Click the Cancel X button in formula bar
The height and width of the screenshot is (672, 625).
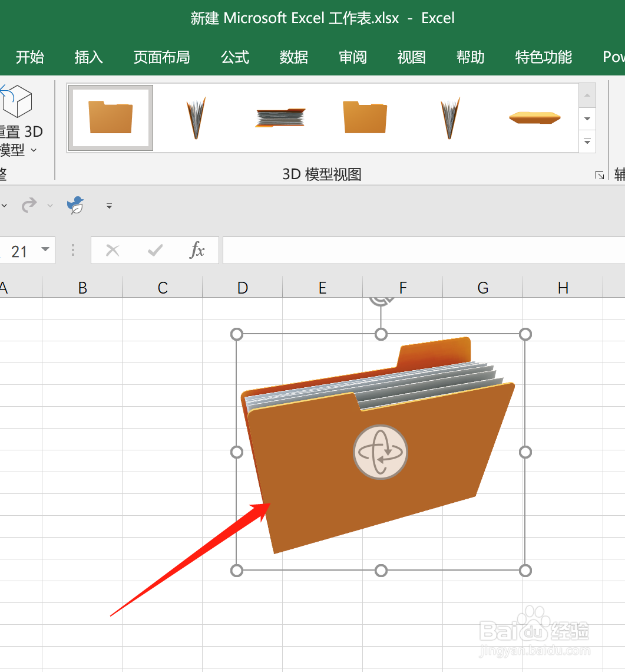point(113,251)
